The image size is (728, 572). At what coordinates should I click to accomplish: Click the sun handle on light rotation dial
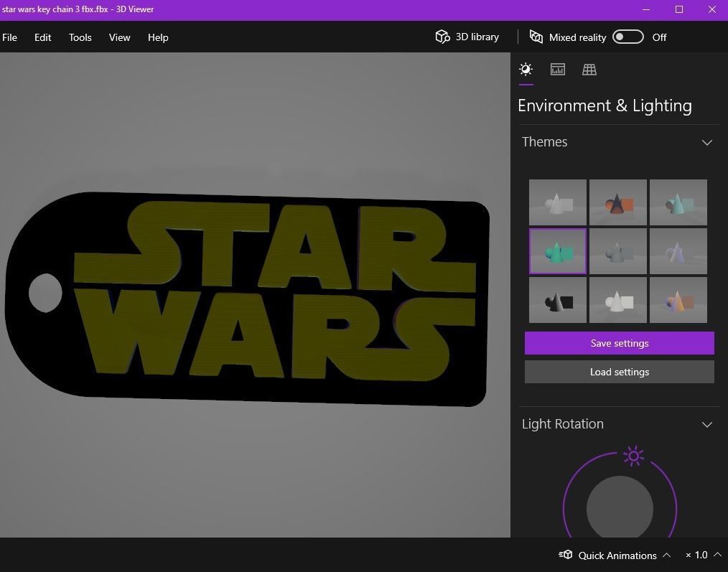634,456
